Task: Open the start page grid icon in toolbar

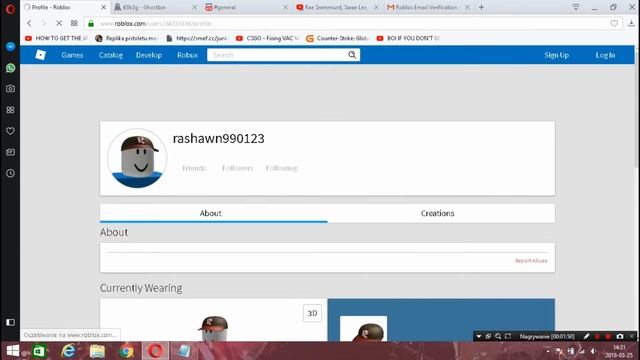Action: point(74,23)
